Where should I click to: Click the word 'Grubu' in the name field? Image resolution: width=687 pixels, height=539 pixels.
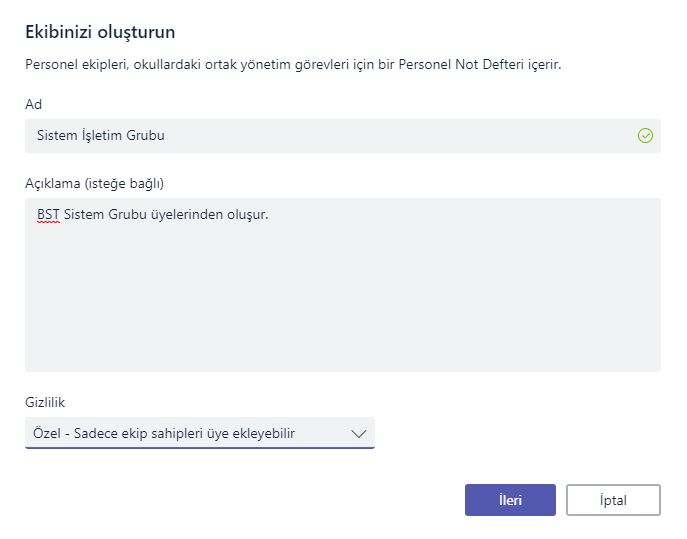pos(145,136)
